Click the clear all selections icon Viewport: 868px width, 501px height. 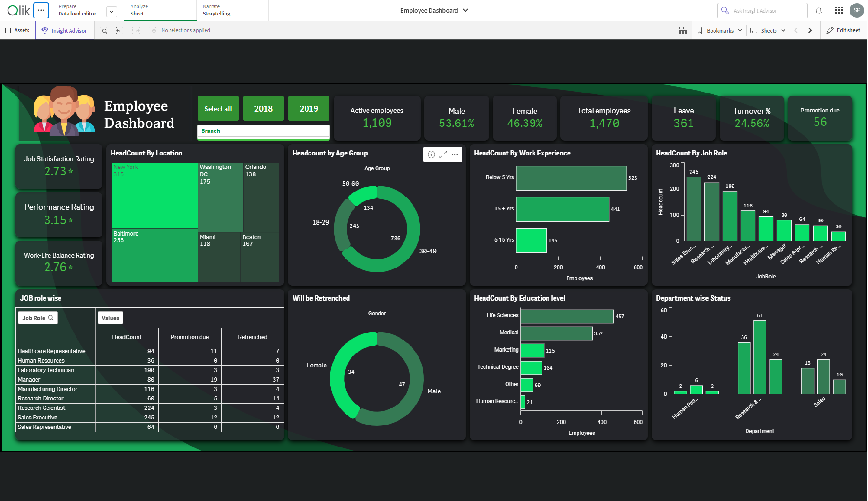pos(152,30)
